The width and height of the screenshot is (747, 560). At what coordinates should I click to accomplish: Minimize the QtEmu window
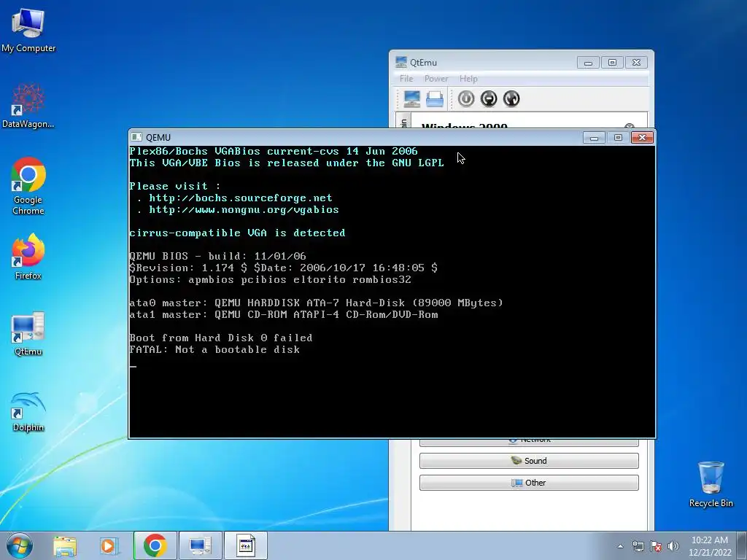pyautogui.click(x=589, y=63)
